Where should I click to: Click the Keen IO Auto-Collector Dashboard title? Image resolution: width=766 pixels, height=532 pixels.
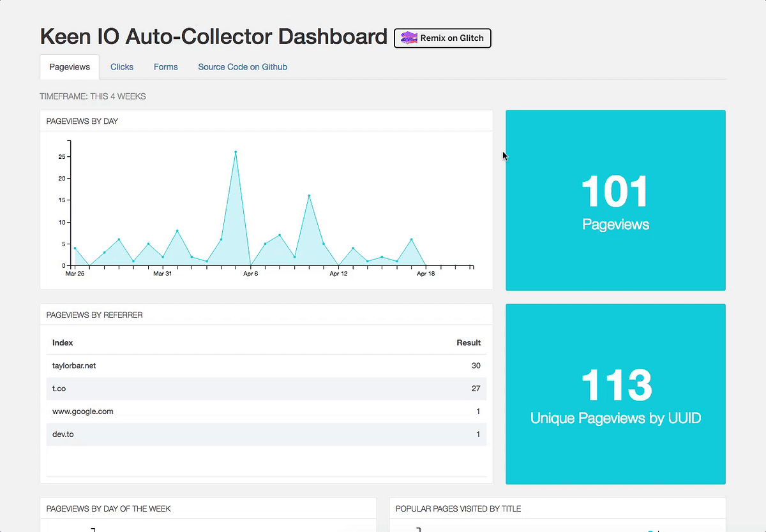(x=213, y=36)
